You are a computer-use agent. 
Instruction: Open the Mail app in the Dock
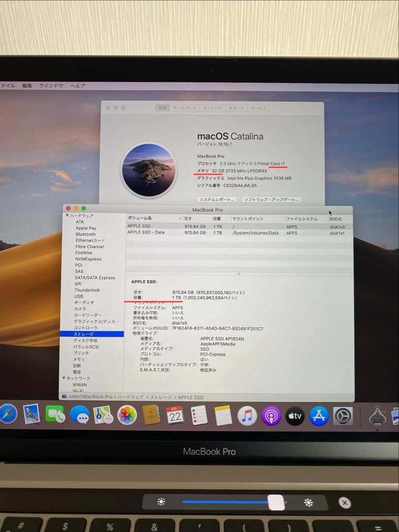pos(31,416)
